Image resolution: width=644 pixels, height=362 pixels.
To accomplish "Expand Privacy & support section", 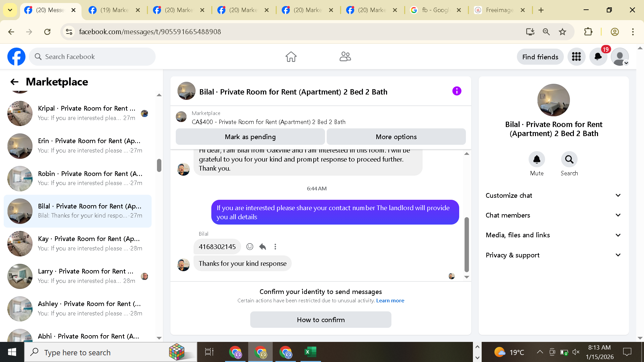I will 553,255.
